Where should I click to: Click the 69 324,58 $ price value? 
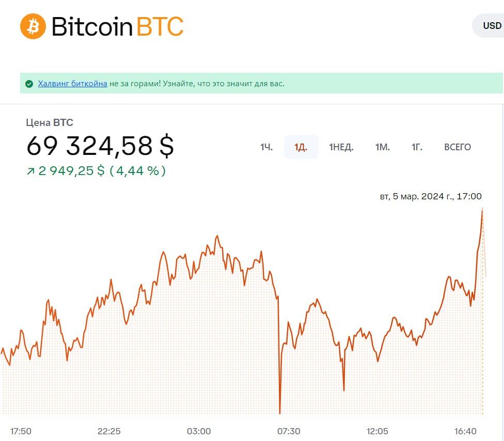click(100, 146)
